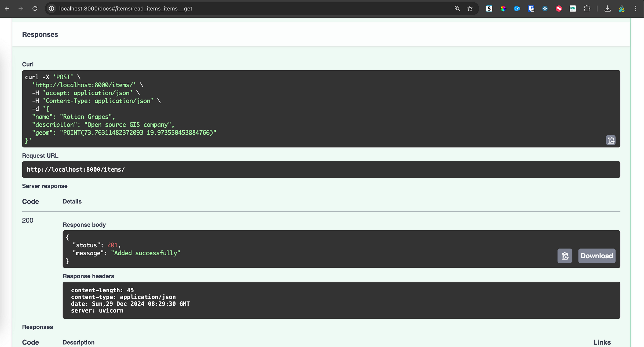The width and height of the screenshot is (644, 347).
Task: Open the red striped extension icon
Action: pos(559,9)
